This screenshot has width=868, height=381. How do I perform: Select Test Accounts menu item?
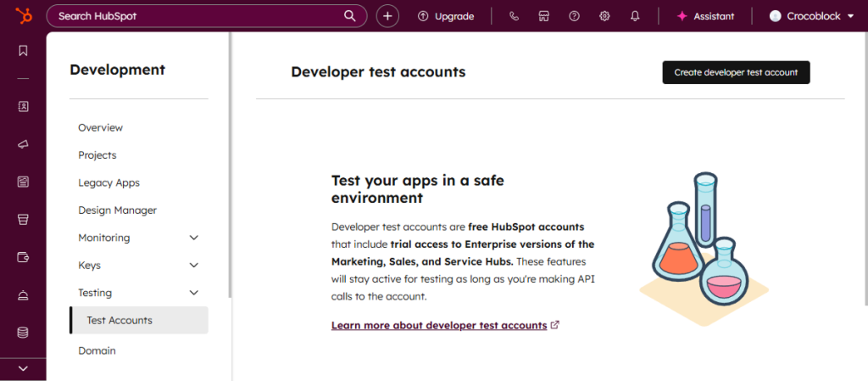(x=139, y=320)
